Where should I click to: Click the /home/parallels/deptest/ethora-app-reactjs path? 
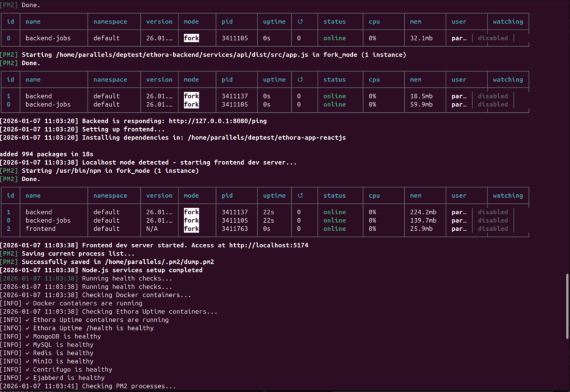[267, 138]
